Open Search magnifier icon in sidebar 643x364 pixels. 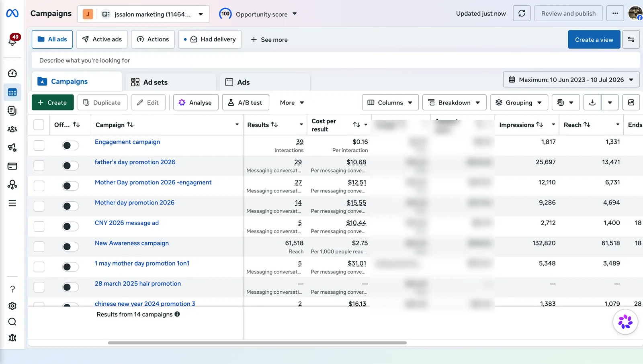(x=12, y=322)
